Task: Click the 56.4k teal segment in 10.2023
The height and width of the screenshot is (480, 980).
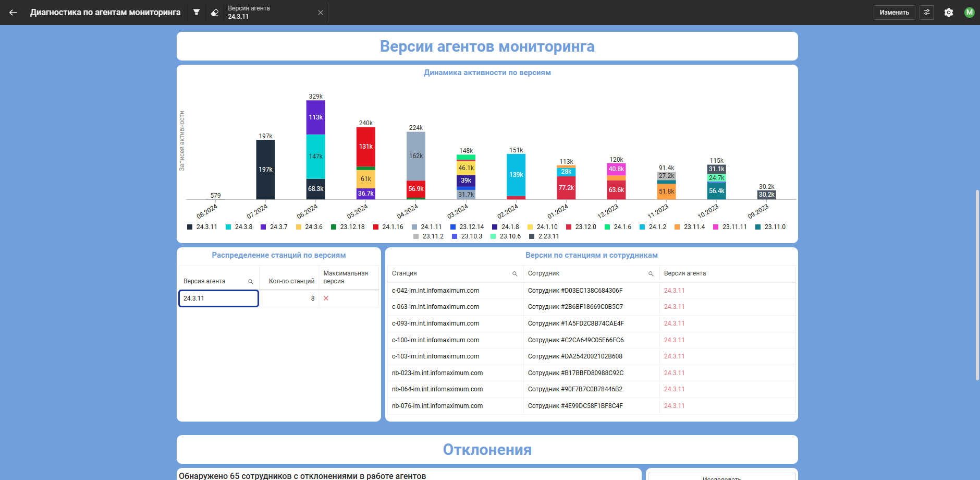Action: tap(717, 191)
